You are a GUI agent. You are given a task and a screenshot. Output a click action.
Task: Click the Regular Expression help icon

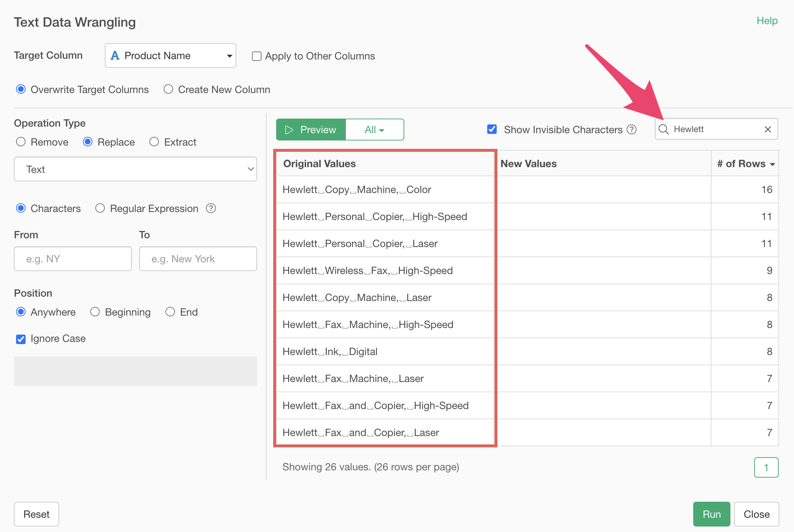pos(211,208)
